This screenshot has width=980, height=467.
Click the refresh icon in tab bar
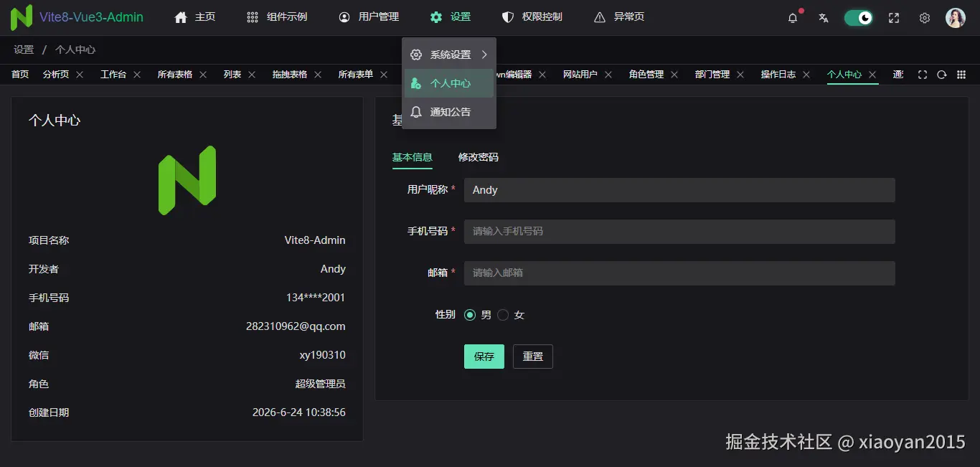942,75
